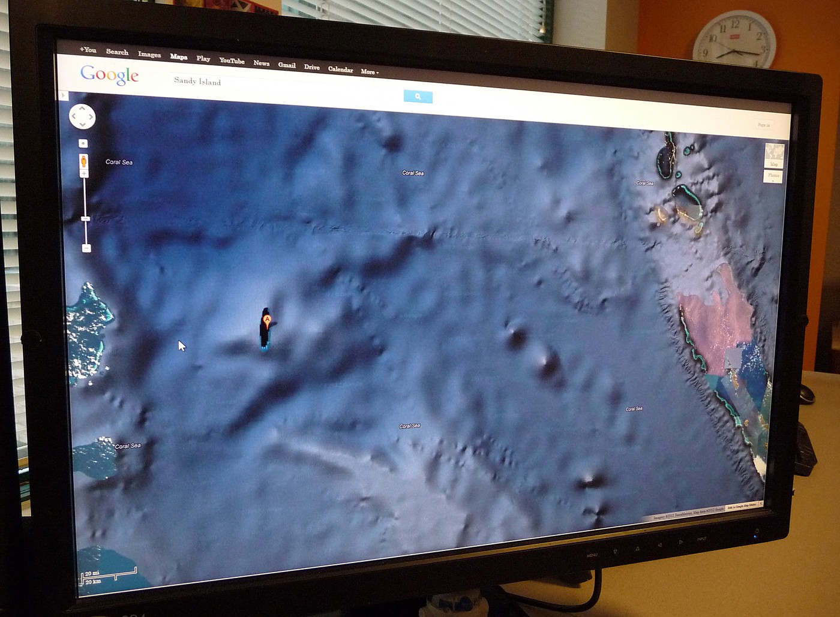Open Gmail in the top navigation bar
The width and height of the screenshot is (840, 617).
[x=287, y=65]
